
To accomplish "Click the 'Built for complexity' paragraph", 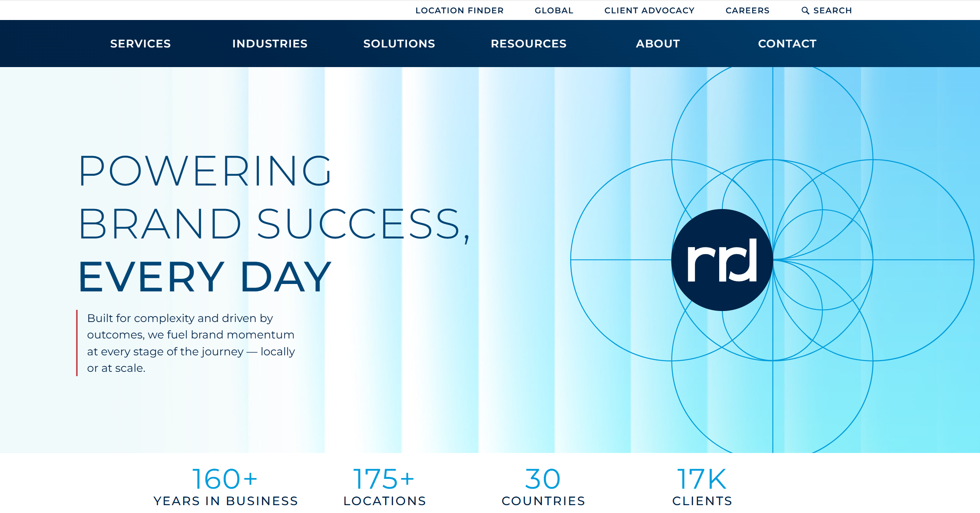I will (191, 343).
